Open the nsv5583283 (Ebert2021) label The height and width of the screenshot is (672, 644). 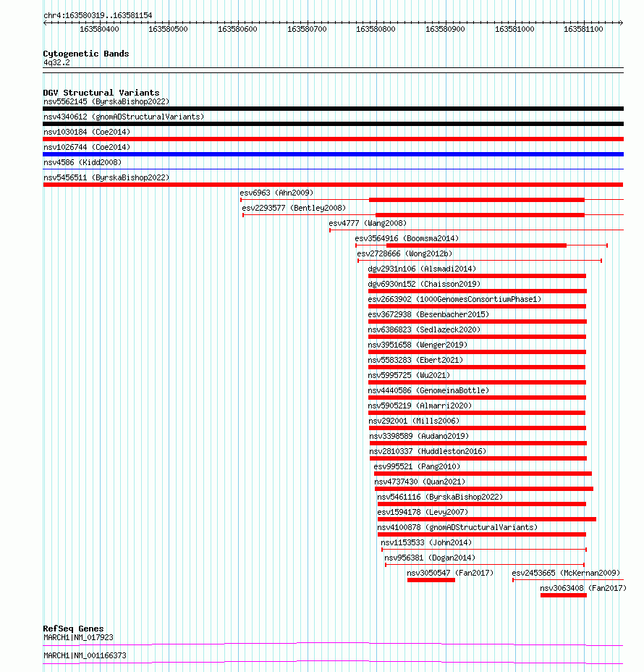[x=416, y=360]
